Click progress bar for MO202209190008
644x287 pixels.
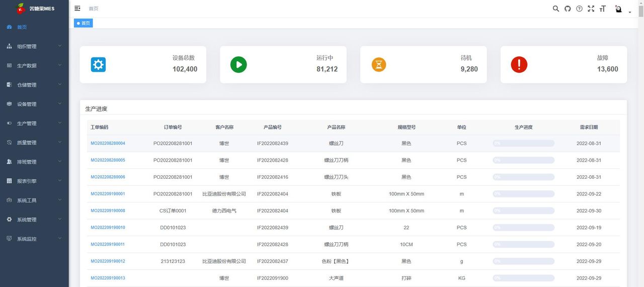(x=523, y=210)
